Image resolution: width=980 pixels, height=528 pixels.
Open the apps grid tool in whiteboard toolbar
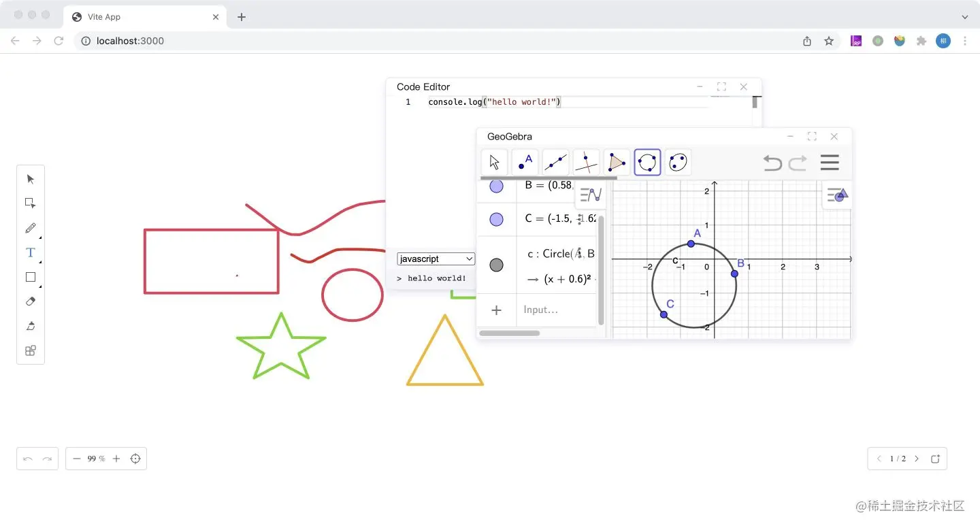(30, 350)
